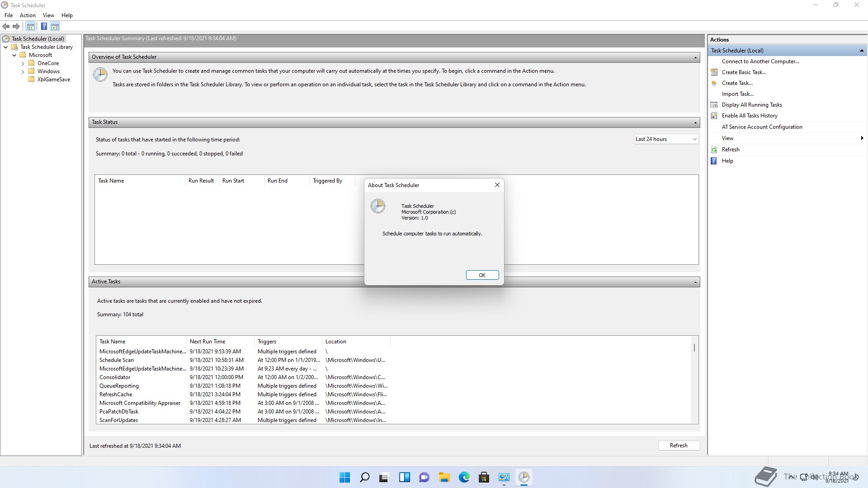Close the About Task Scheduler dialog
The height and width of the screenshot is (488, 868).
[497, 185]
